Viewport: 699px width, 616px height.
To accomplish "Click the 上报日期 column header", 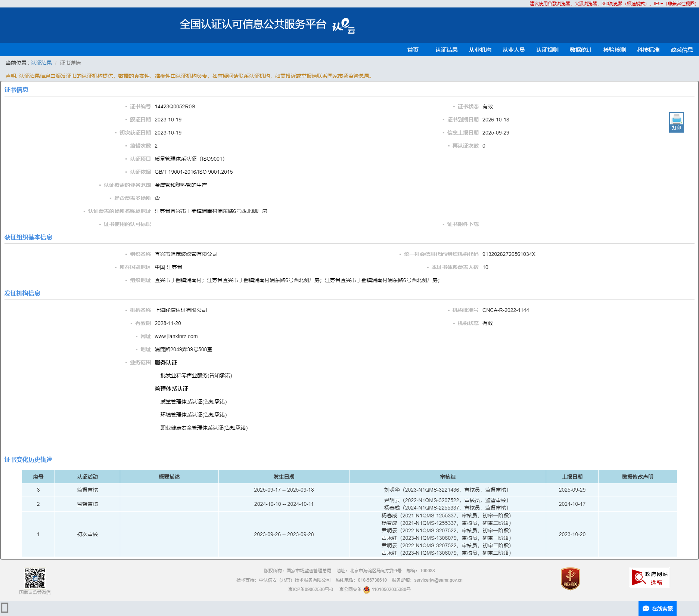I will (572, 477).
